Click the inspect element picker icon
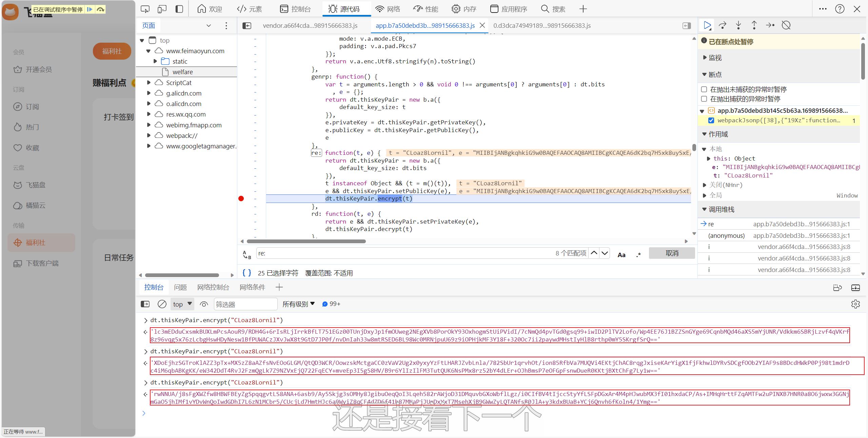Image resolution: width=868 pixels, height=438 pixels. (x=145, y=9)
